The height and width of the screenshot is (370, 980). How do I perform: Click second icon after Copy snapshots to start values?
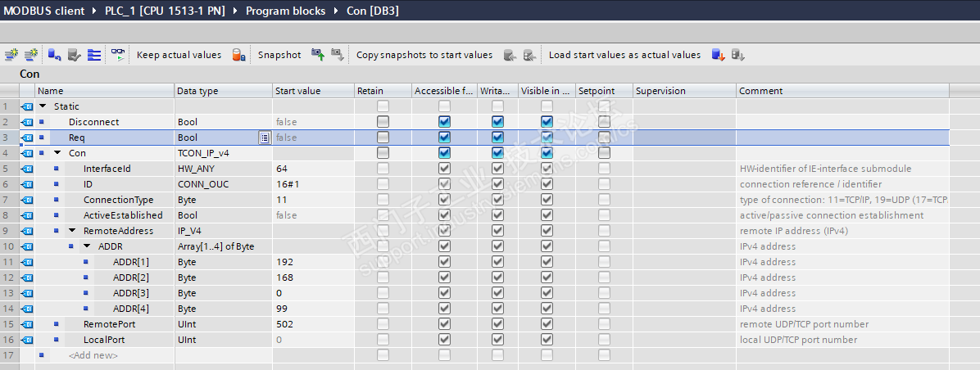click(x=529, y=55)
